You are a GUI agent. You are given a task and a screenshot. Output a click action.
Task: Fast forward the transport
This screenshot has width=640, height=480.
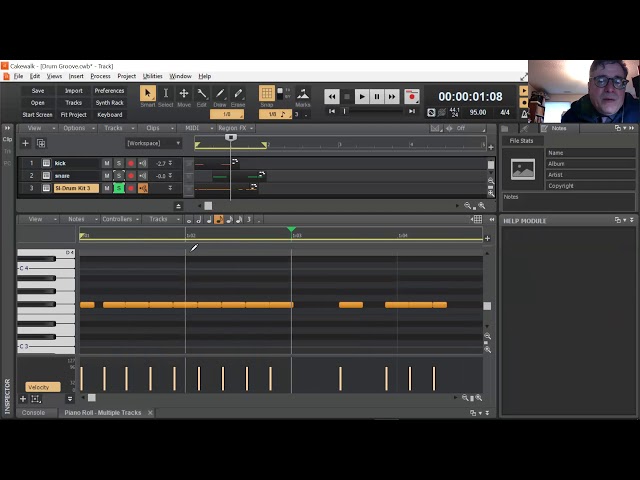pyautogui.click(x=392, y=97)
